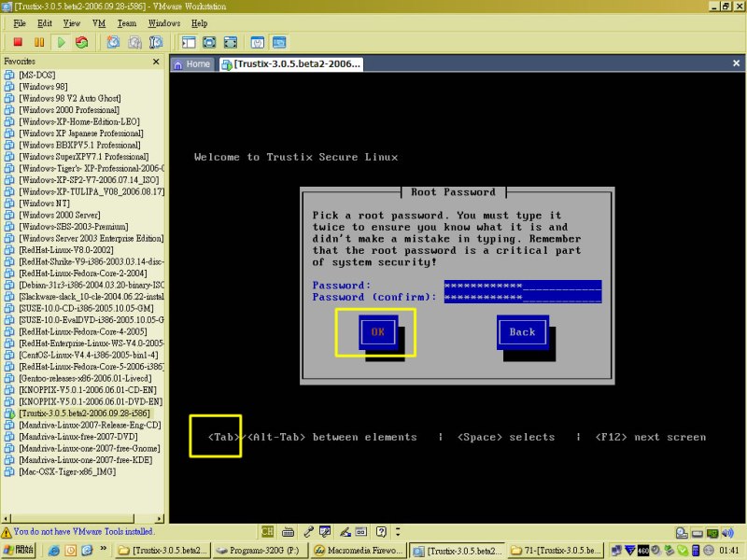The image size is (747, 560).
Task: Switch to Summary view toolbar icon
Action: [258, 42]
